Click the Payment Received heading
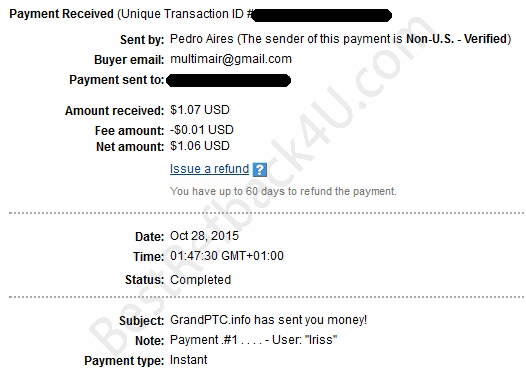Viewport: 526px width, 375px height. click(x=61, y=14)
